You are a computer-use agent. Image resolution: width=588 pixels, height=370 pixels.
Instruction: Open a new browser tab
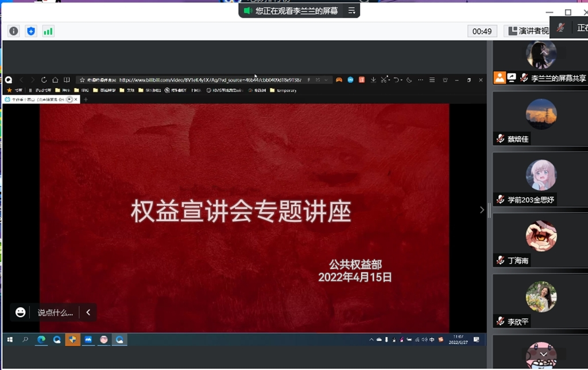(x=86, y=99)
